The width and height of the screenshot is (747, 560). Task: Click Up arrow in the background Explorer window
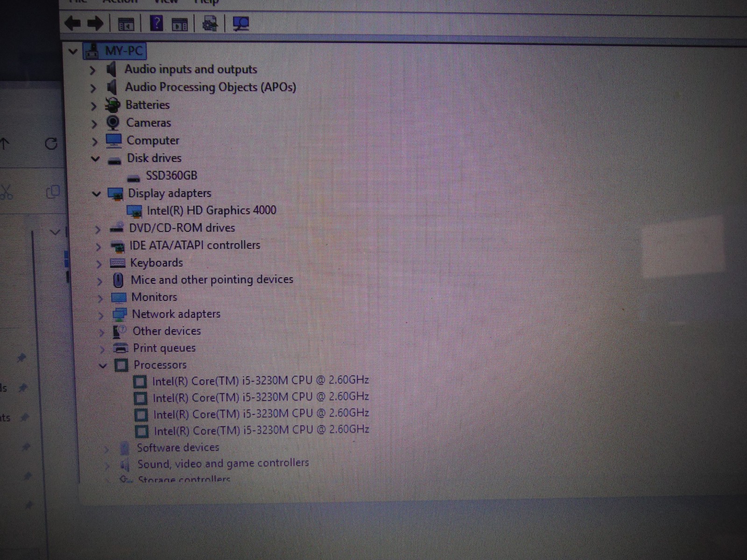[5, 144]
